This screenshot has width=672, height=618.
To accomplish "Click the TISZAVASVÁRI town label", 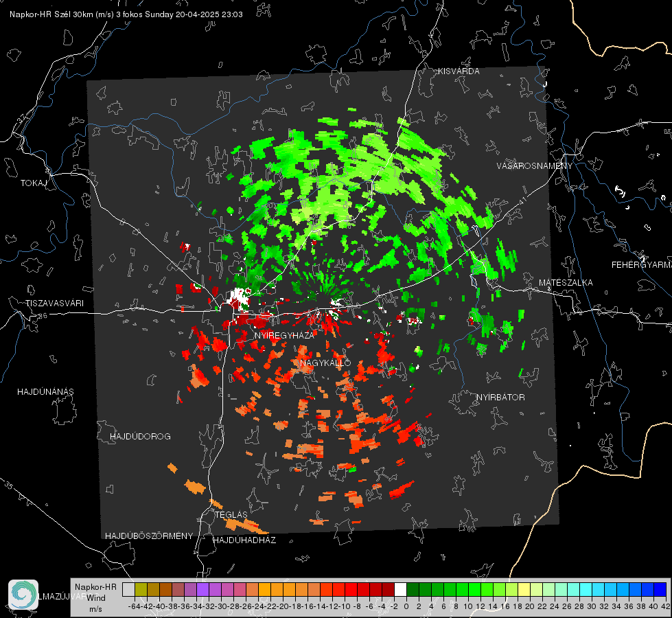I will 54,304.
